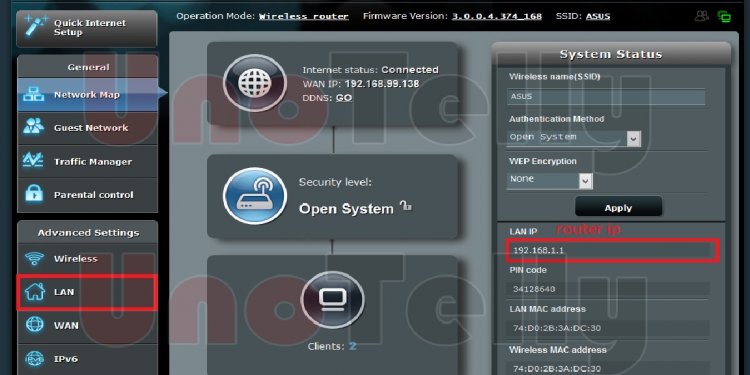
Task: Click the green network status icon in header
Action: tap(724, 17)
